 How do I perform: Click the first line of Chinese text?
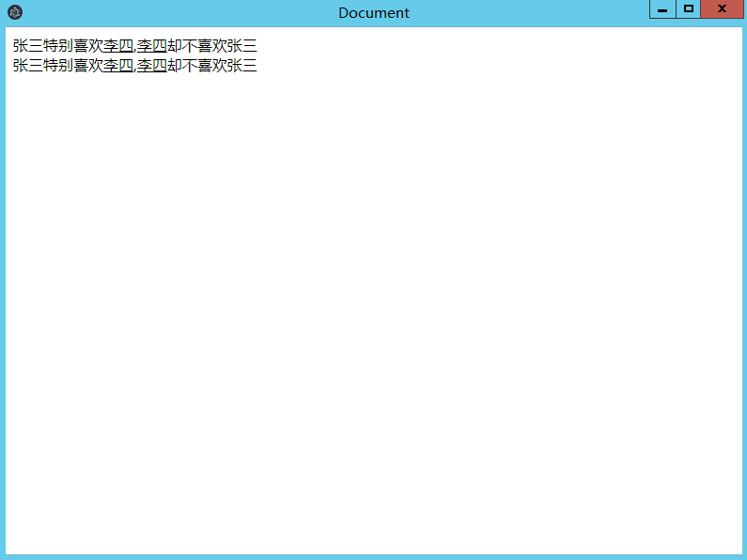click(134, 46)
